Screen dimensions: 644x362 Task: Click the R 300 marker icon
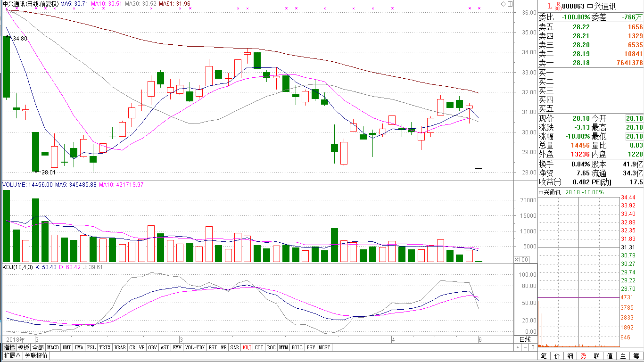[558, 6]
